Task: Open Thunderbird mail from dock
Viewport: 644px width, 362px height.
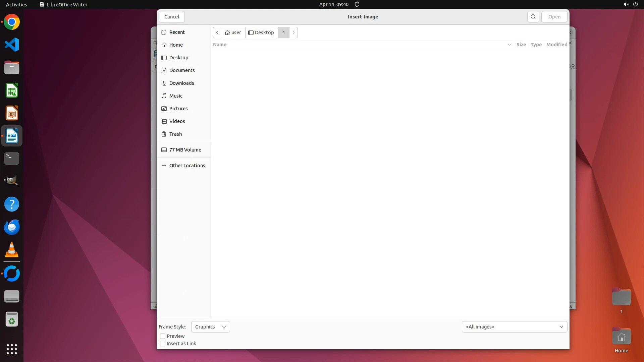Action: 12,227
